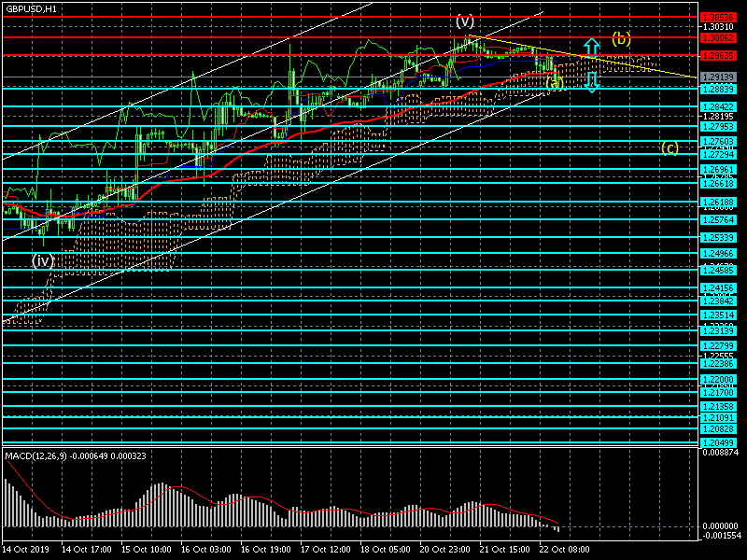Screen dimensions: 747x560
Task: Click the 1.20499 level label
Action: 718,442
